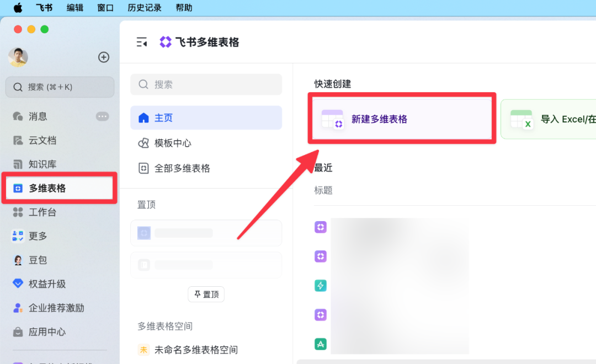The width and height of the screenshot is (596, 364).
Task: Open 模板中心 in navigation panel
Action: pyautogui.click(x=173, y=143)
